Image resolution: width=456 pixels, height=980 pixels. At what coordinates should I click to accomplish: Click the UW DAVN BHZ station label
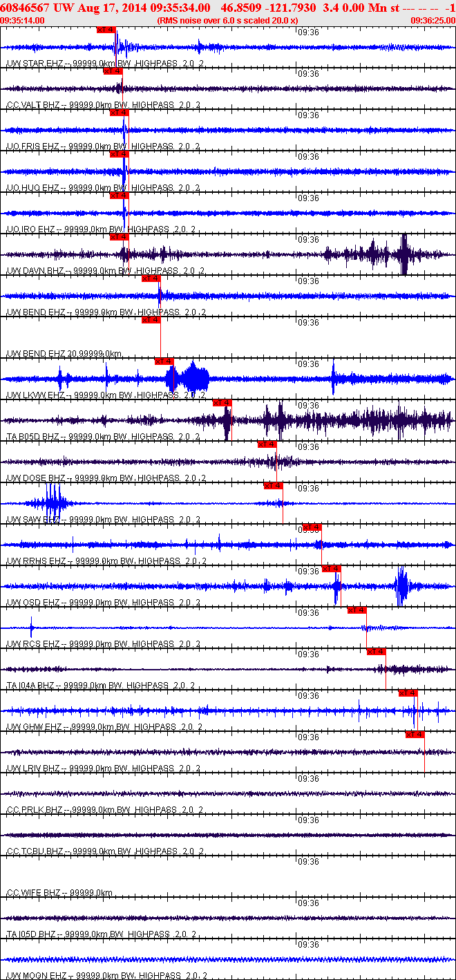(104, 271)
